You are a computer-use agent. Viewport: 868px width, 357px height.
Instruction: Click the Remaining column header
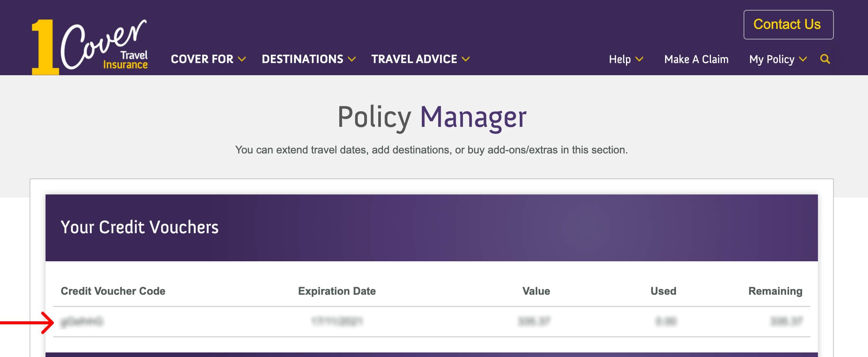775,291
